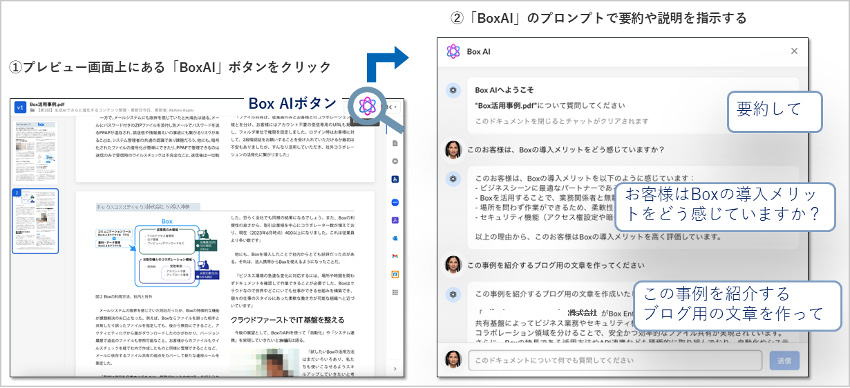Click the AI gear avatar beside blog answer
The width and height of the screenshot is (850, 388).
(x=453, y=294)
